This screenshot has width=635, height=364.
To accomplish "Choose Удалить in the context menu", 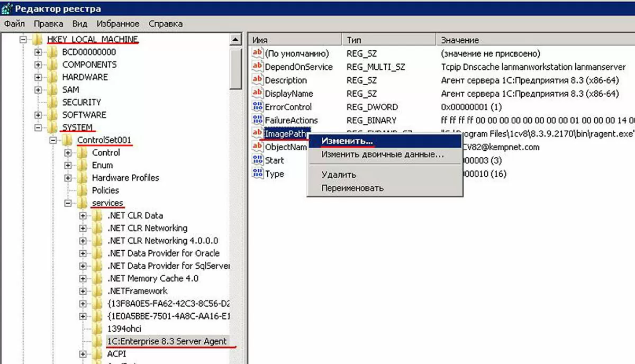I will 385,175.
